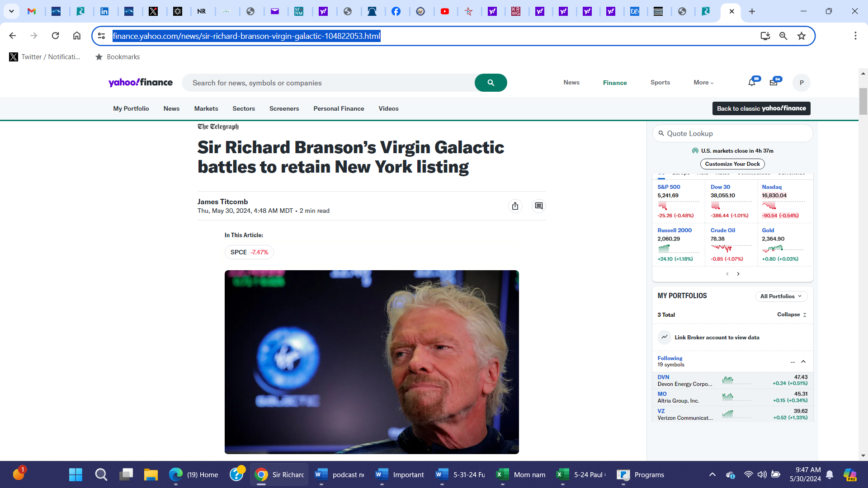Click the SPCE ticker chip
868x488 pixels.
tap(249, 252)
